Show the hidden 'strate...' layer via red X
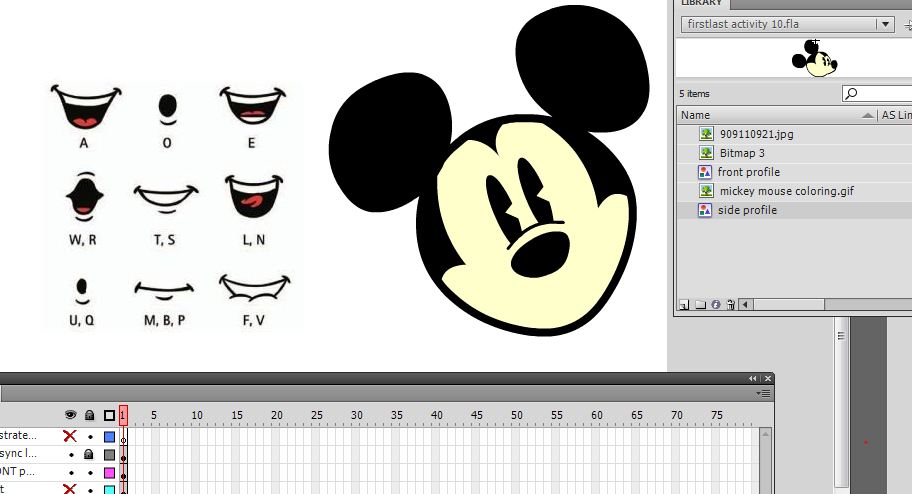This screenshot has width=912, height=494. (70, 436)
